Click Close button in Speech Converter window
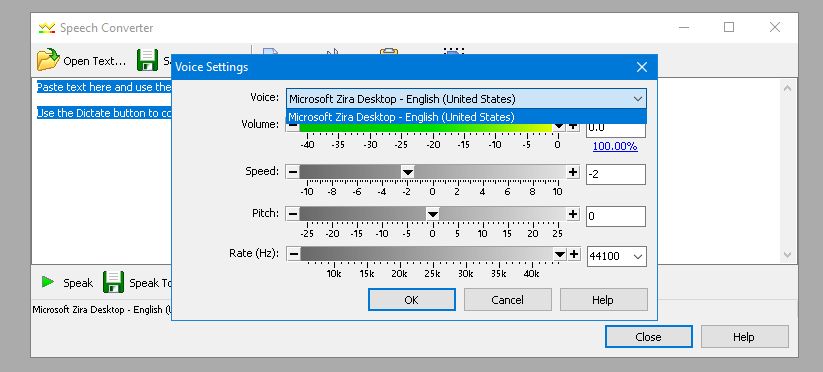 648,337
